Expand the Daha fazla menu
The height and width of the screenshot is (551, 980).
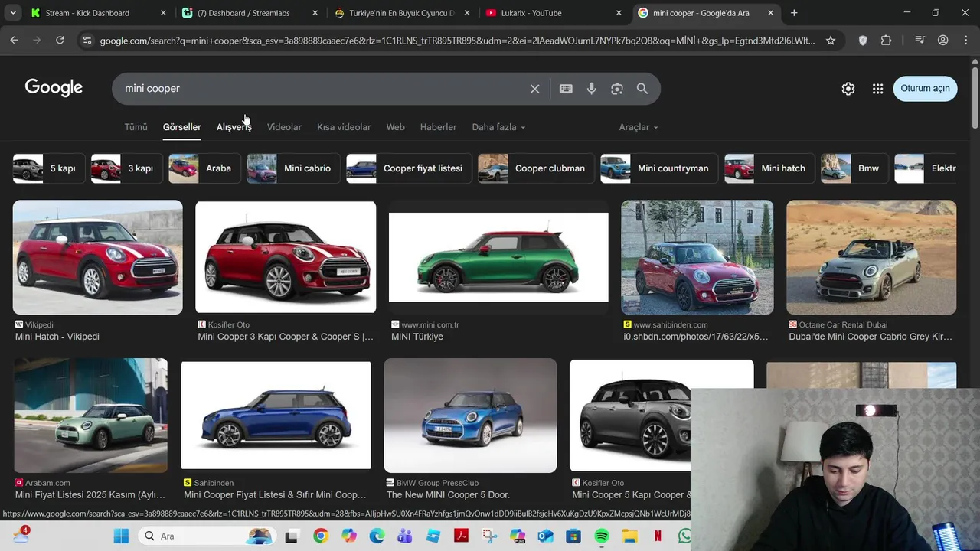click(x=498, y=127)
